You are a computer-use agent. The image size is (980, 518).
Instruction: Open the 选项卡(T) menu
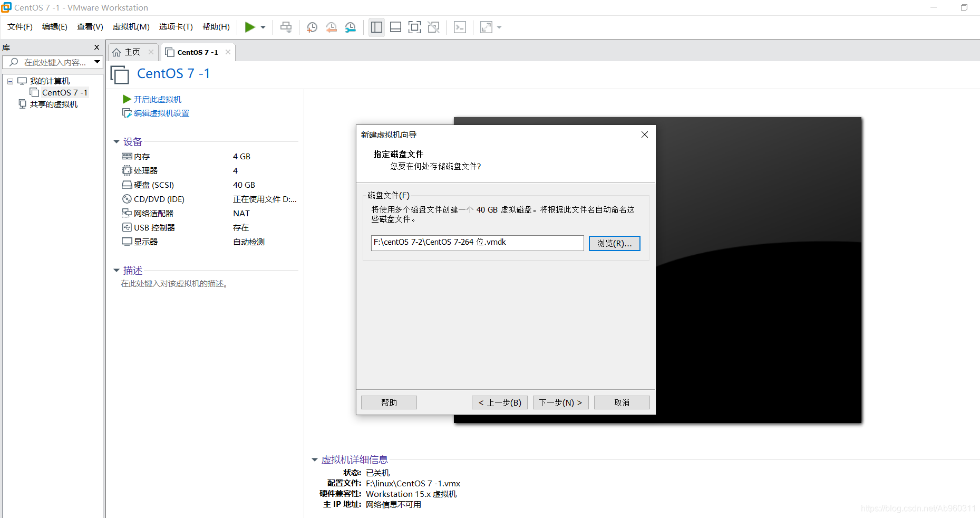[x=176, y=27]
